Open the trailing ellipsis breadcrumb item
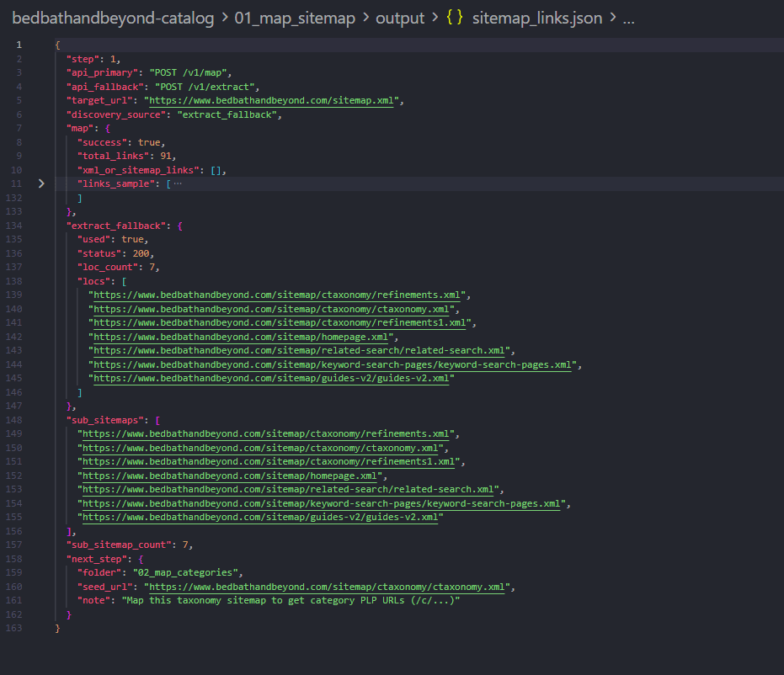Viewport: 784px width, 675px height. pyautogui.click(x=628, y=19)
